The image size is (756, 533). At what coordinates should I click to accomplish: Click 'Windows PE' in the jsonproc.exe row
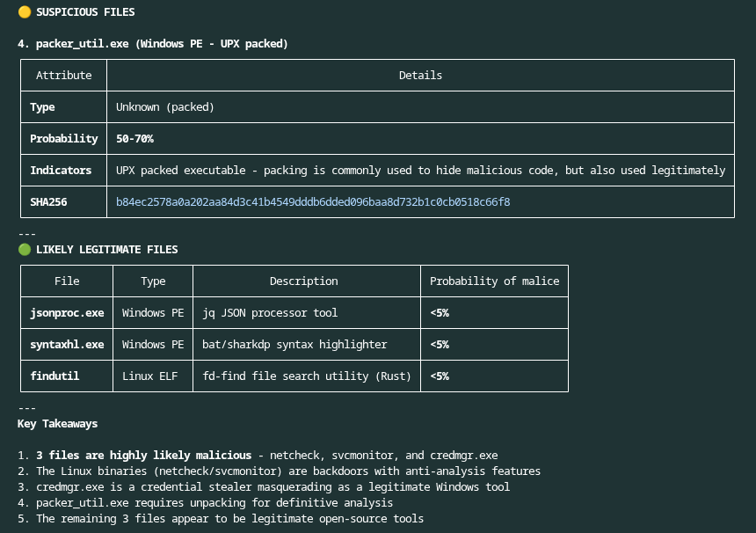pos(153,313)
